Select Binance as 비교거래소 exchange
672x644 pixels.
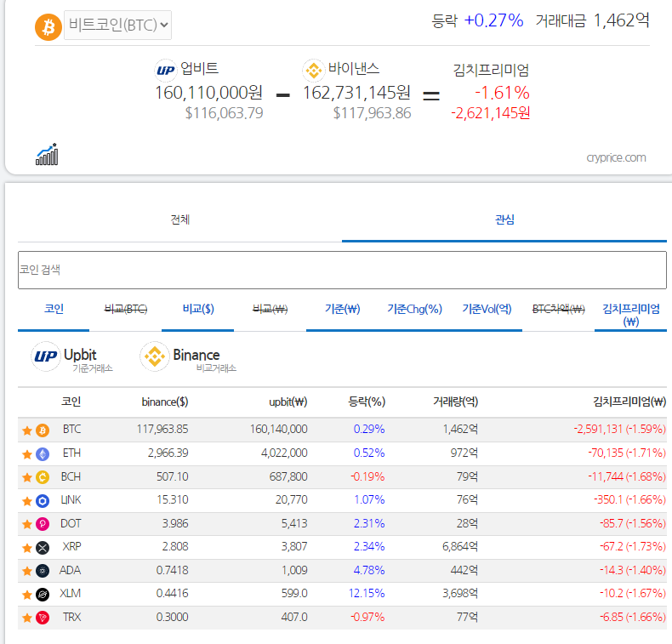(188, 357)
